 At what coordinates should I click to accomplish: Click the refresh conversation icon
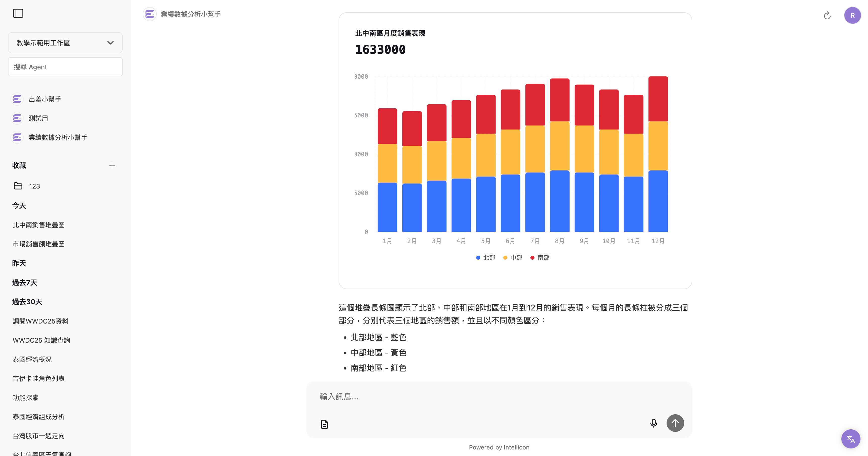[x=827, y=16]
